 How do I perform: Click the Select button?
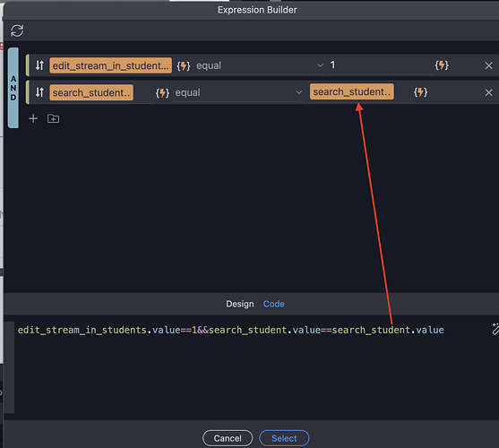[284, 438]
